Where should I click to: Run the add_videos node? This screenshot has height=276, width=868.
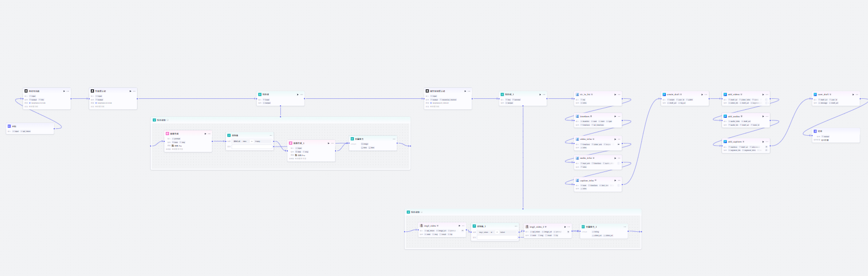[763, 95]
